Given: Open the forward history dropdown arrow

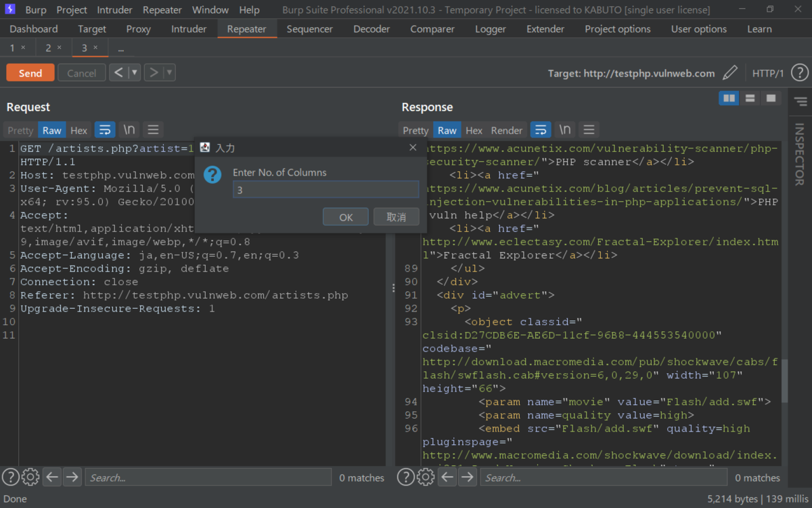Looking at the screenshot, I should point(169,72).
